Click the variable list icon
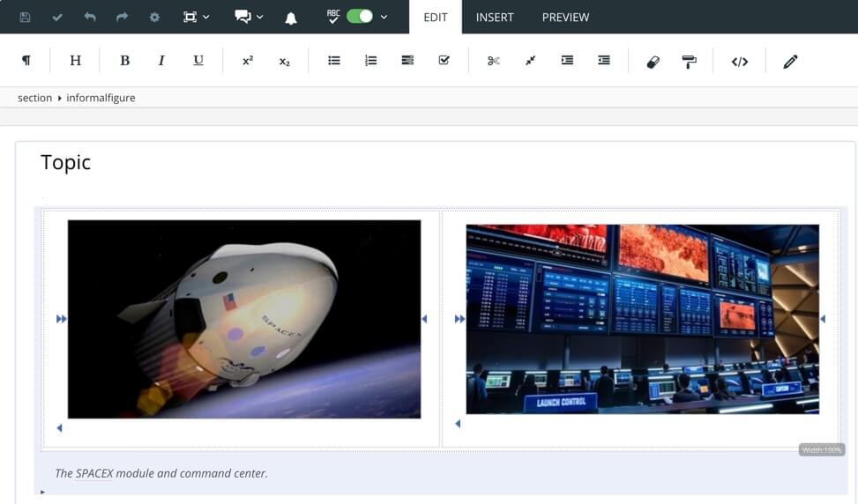Image resolution: width=858 pixels, height=504 pixels. pyautogui.click(x=407, y=60)
